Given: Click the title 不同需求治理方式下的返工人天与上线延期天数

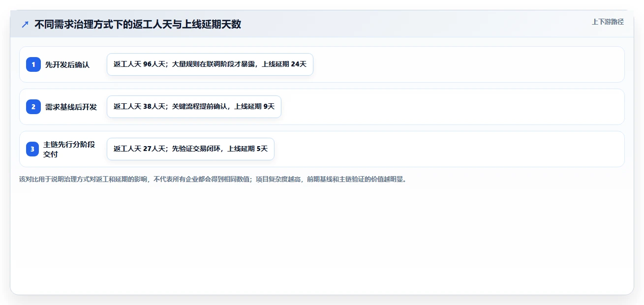Looking at the screenshot, I should click(138, 24).
